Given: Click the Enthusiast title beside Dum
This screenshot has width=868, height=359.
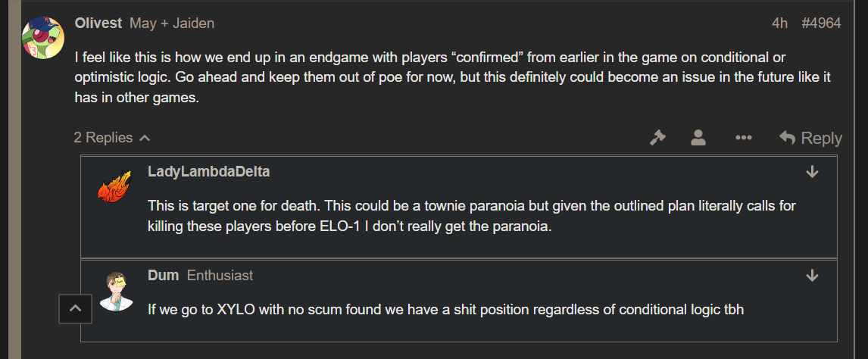Looking at the screenshot, I should point(220,275).
